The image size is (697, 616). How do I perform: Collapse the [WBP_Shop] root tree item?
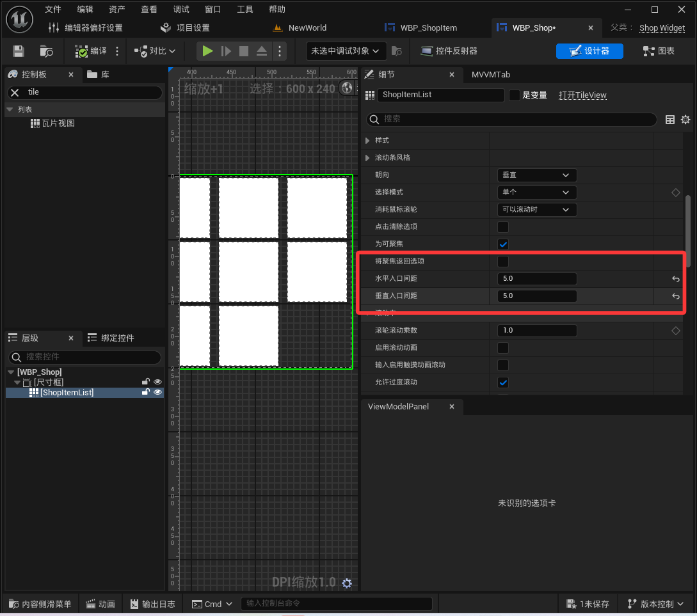tap(11, 372)
